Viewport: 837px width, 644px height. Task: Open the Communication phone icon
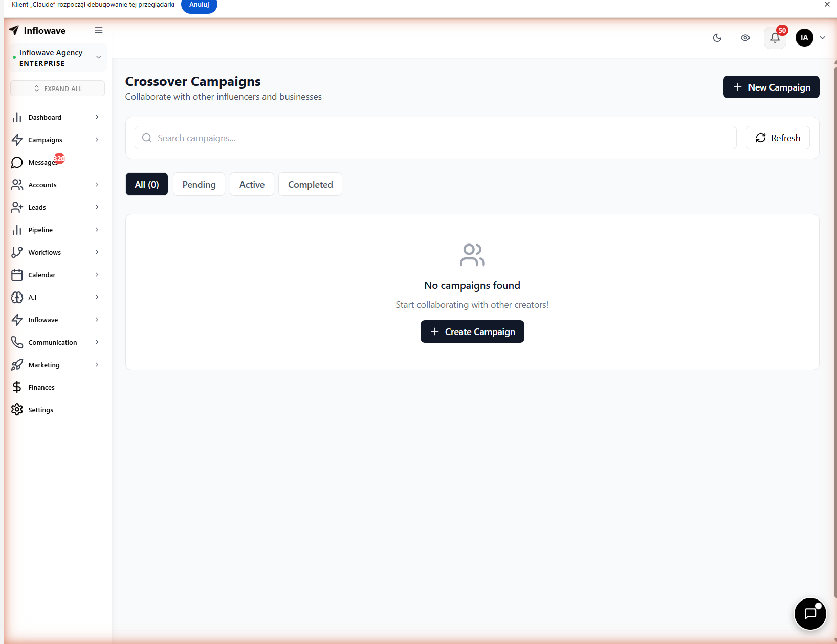tap(17, 342)
